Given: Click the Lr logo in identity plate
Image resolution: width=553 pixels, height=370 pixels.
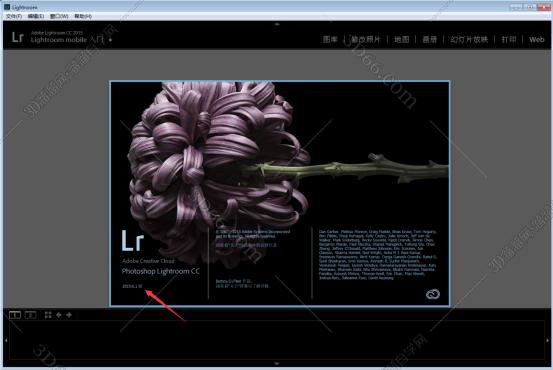Looking at the screenshot, I should pos(18,37).
